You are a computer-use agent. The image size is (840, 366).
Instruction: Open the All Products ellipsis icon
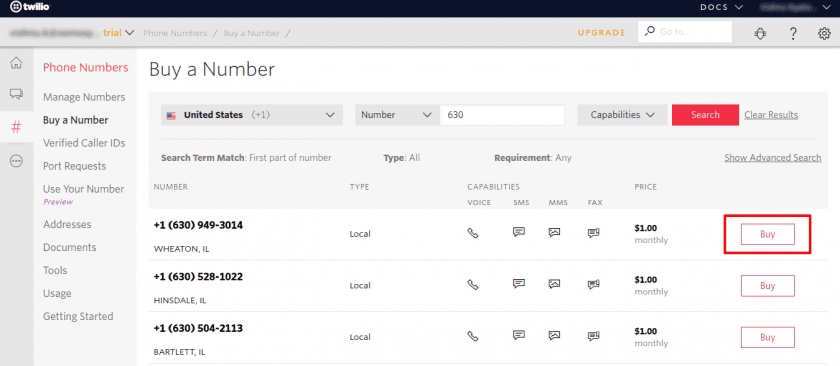pyautogui.click(x=17, y=161)
